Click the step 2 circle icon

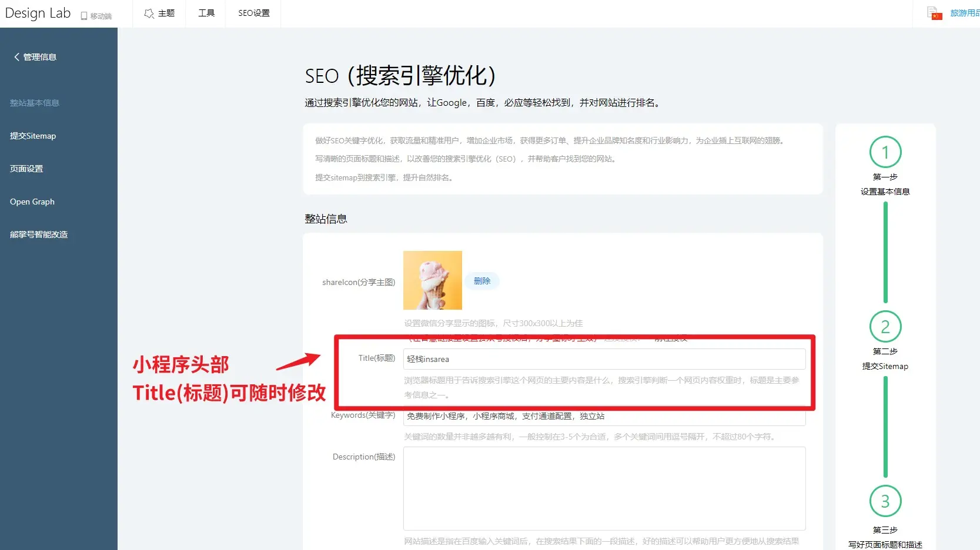885,327
